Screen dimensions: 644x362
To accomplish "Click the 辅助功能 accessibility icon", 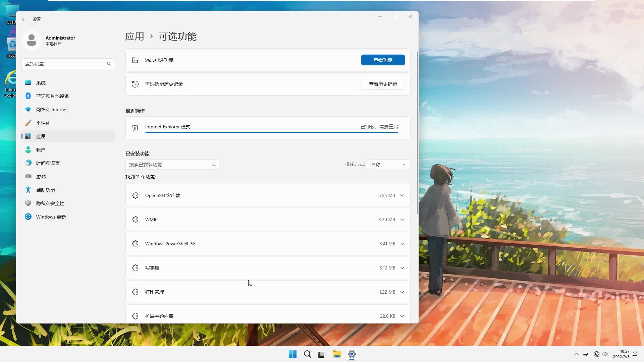I will (28, 190).
